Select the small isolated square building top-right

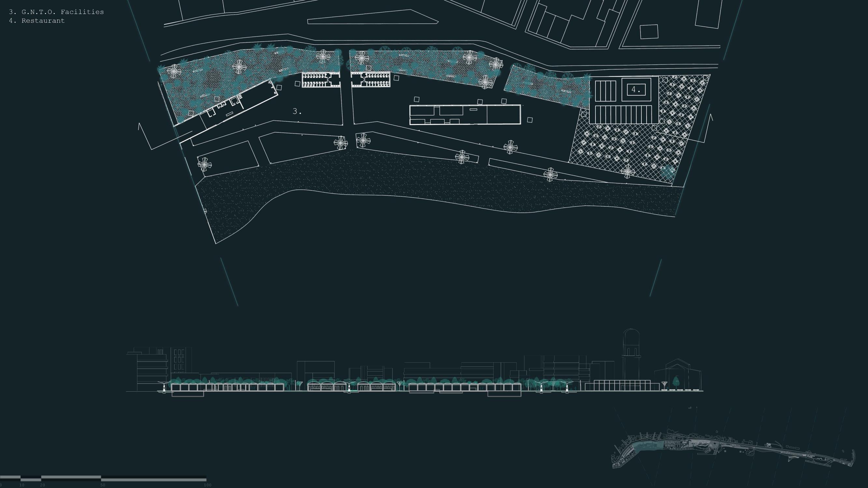tap(649, 32)
